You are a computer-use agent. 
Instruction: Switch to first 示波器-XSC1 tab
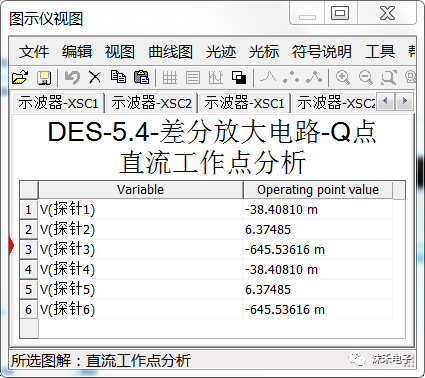point(59,103)
